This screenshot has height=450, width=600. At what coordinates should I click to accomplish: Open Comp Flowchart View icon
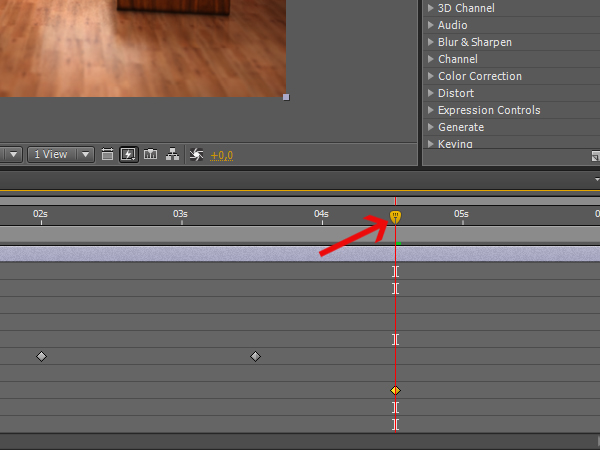coord(172,154)
